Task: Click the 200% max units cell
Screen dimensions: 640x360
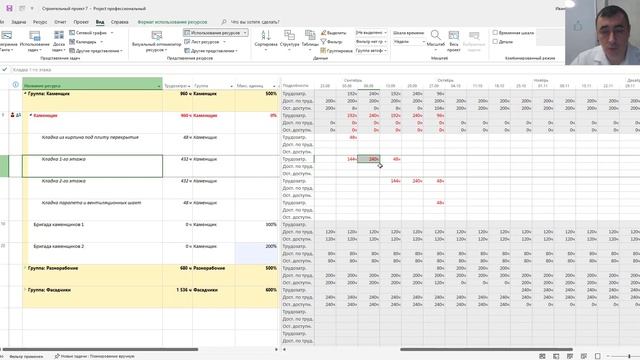Action: 256,253
